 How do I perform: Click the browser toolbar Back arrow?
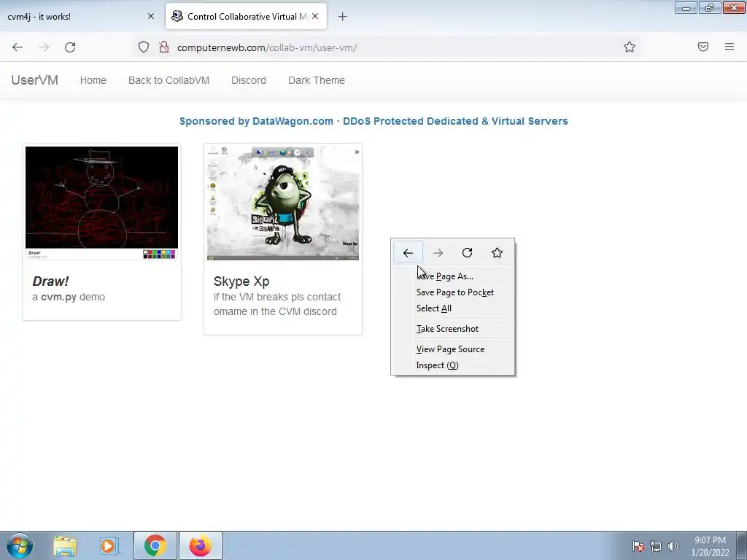tap(18, 47)
